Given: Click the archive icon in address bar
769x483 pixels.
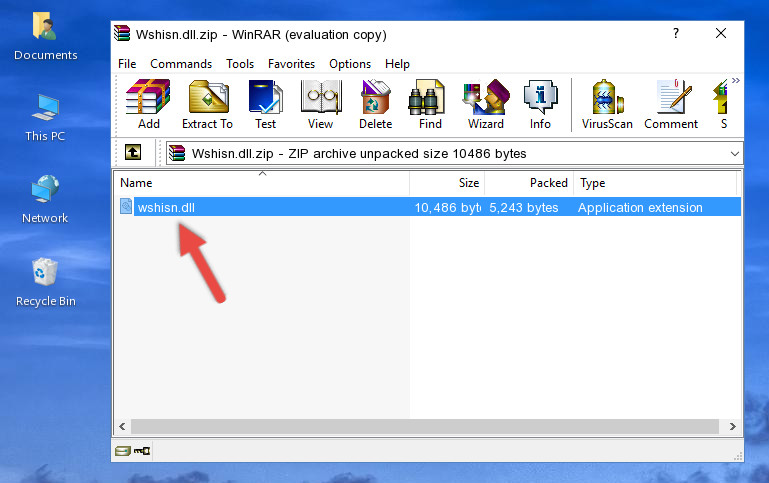Looking at the screenshot, I should click(177, 153).
